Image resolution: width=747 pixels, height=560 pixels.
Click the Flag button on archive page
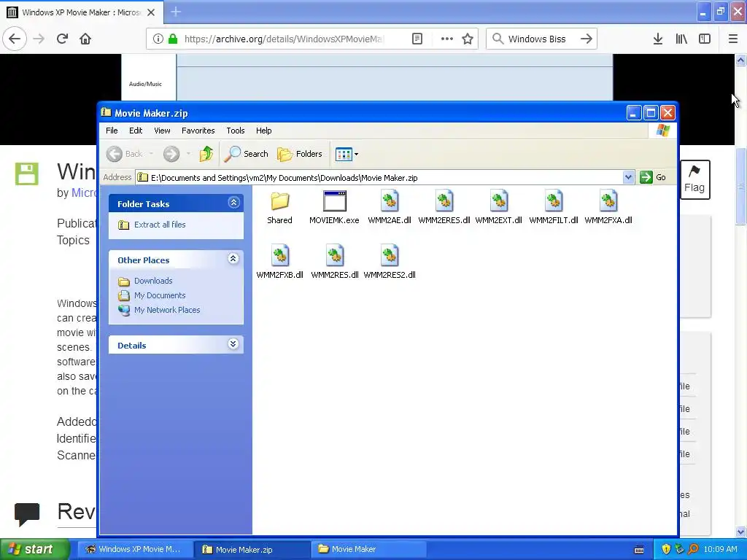[694, 179]
